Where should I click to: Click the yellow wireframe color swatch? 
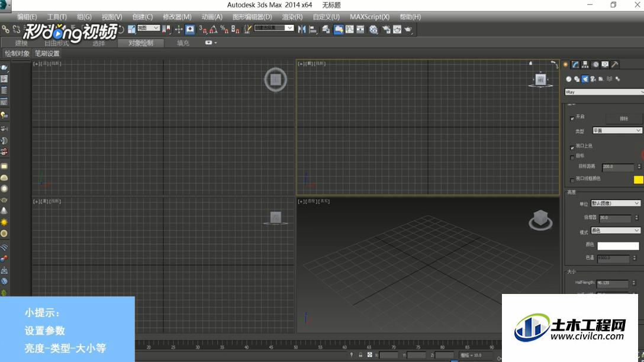pyautogui.click(x=638, y=180)
